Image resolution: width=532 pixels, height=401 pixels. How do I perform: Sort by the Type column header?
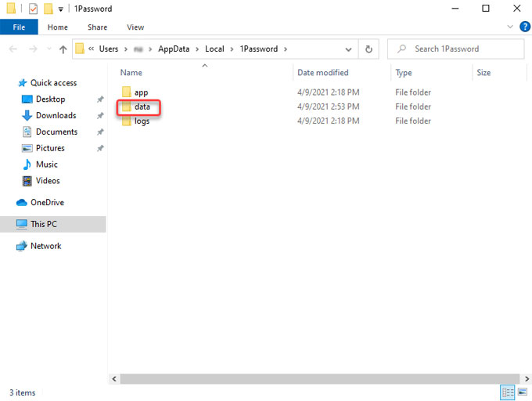point(404,73)
